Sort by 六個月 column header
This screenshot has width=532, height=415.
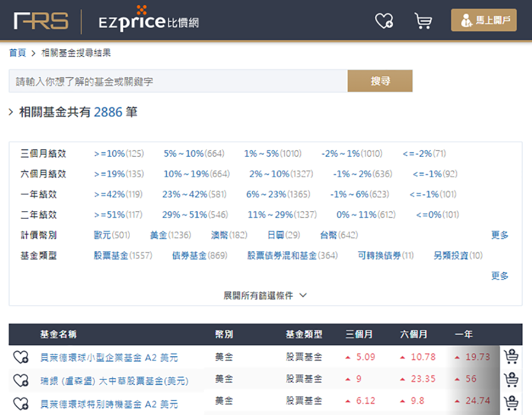coord(413,334)
